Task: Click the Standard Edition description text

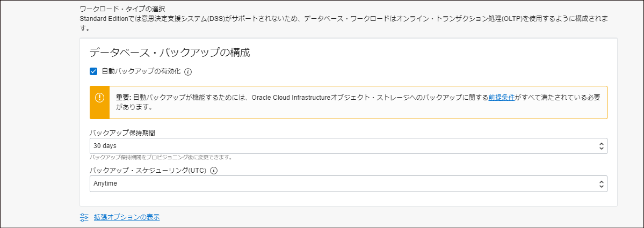Action: point(344,24)
